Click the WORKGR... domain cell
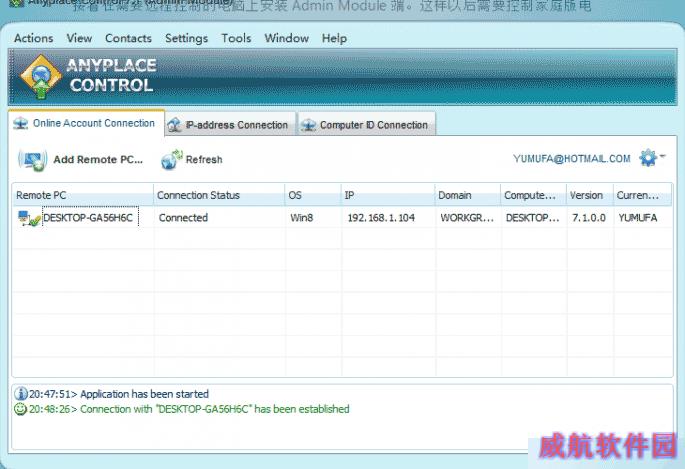 467,217
